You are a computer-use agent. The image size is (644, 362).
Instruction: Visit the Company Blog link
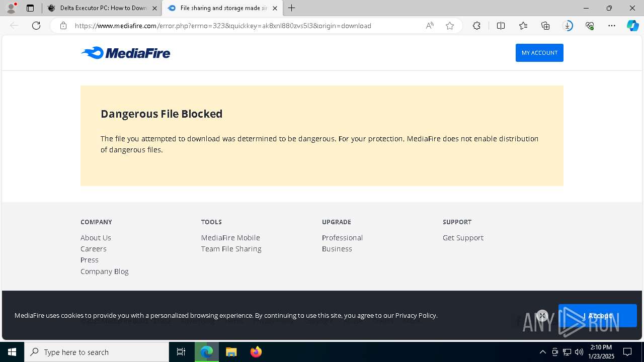tap(105, 271)
